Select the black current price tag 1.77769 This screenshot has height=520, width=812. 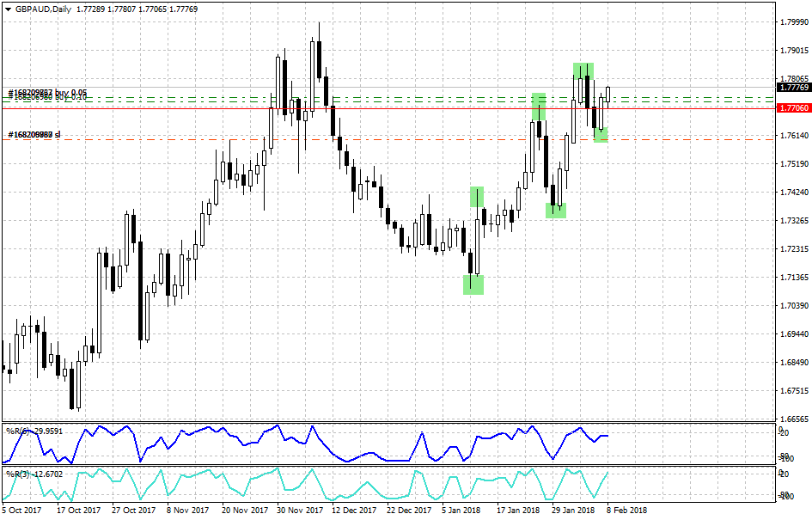tap(793, 88)
